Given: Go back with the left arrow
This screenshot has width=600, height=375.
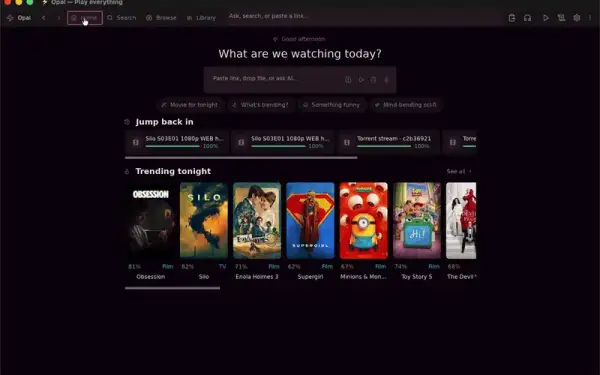Looking at the screenshot, I should pos(44,18).
